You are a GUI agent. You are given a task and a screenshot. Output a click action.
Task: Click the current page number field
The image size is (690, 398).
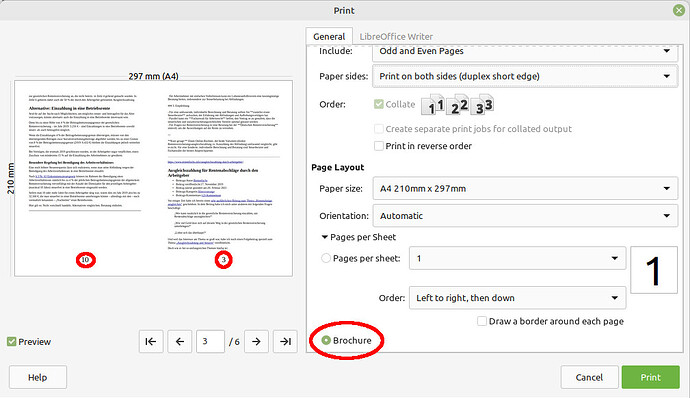[210, 341]
